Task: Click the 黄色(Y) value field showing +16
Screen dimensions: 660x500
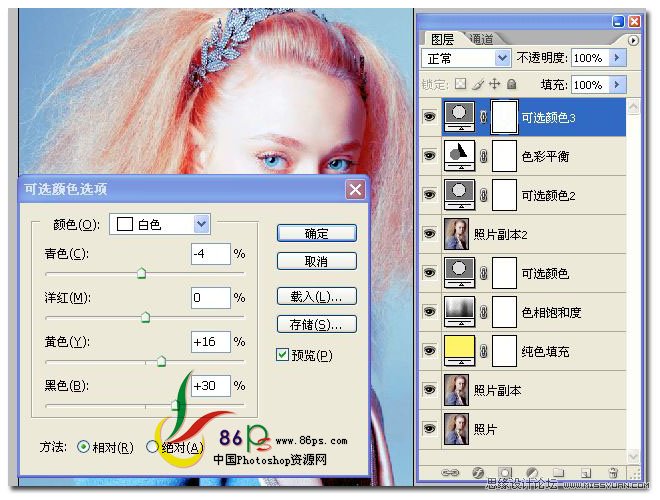Action: (210, 341)
